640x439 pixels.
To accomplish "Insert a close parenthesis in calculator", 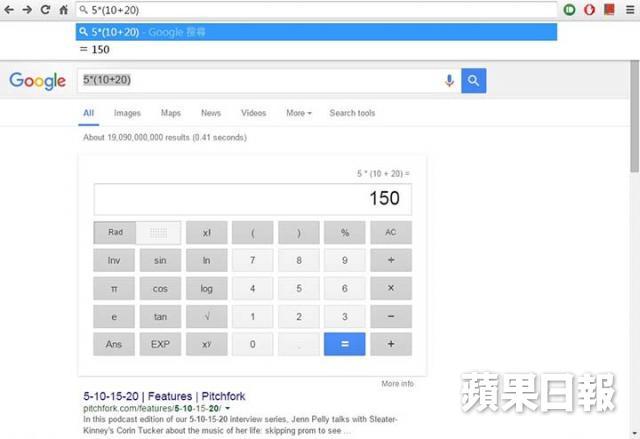I will pyautogui.click(x=299, y=233).
